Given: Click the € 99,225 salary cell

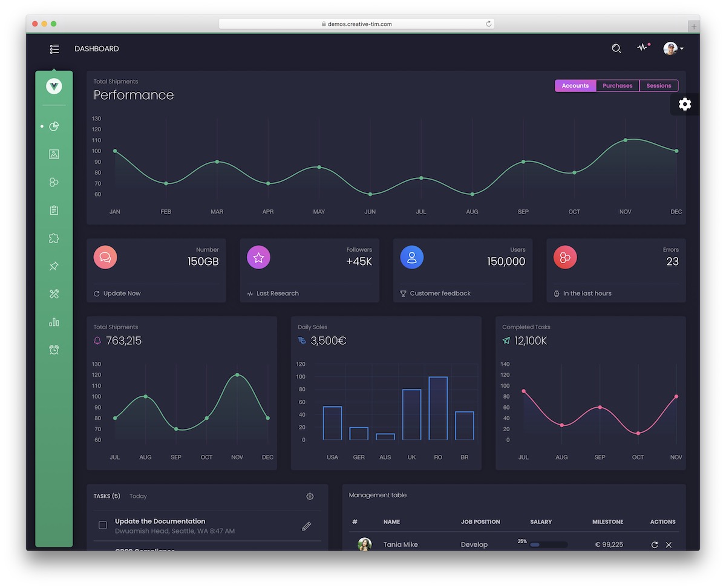Looking at the screenshot, I should [609, 545].
